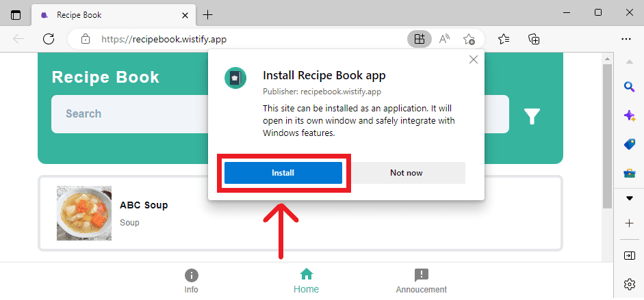Click the sidebar hide panel icon
The width and height of the screenshot is (644, 300).
tap(629, 256)
